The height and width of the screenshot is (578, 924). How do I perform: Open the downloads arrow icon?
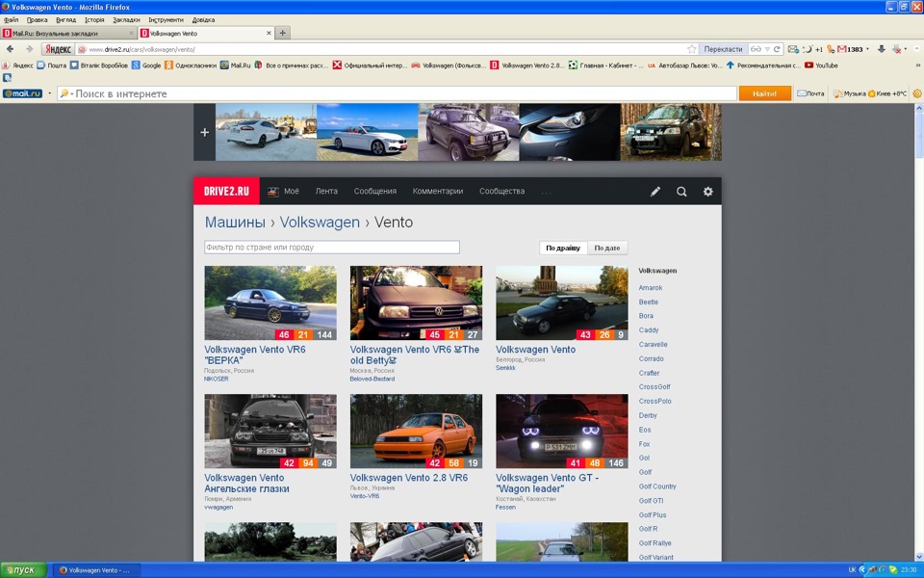click(882, 49)
